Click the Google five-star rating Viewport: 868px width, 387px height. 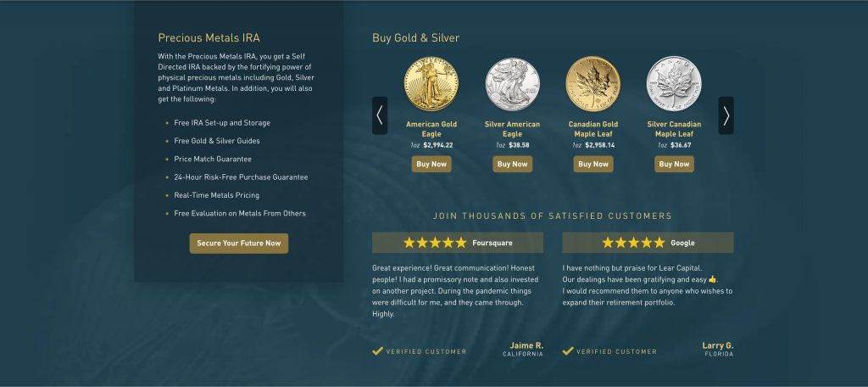click(633, 243)
